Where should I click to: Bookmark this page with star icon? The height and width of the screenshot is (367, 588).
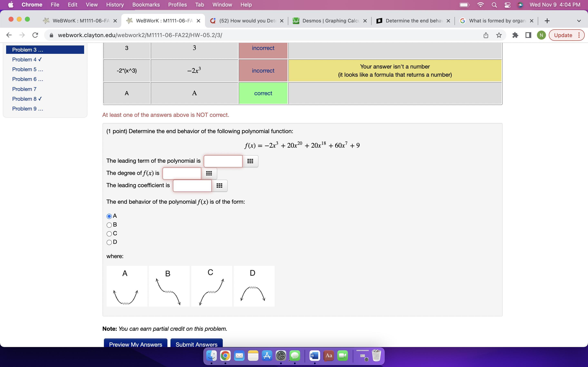499,35
